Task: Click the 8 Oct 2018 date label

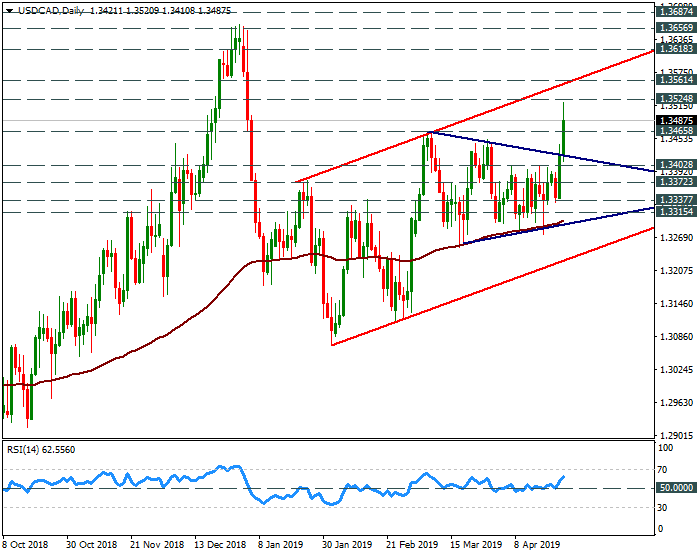Action: click(24, 545)
